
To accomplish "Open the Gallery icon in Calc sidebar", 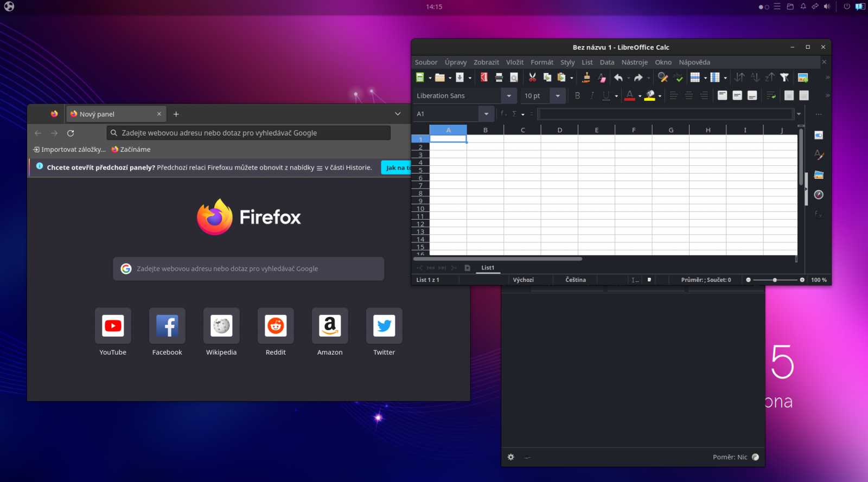I will pyautogui.click(x=819, y=175).
